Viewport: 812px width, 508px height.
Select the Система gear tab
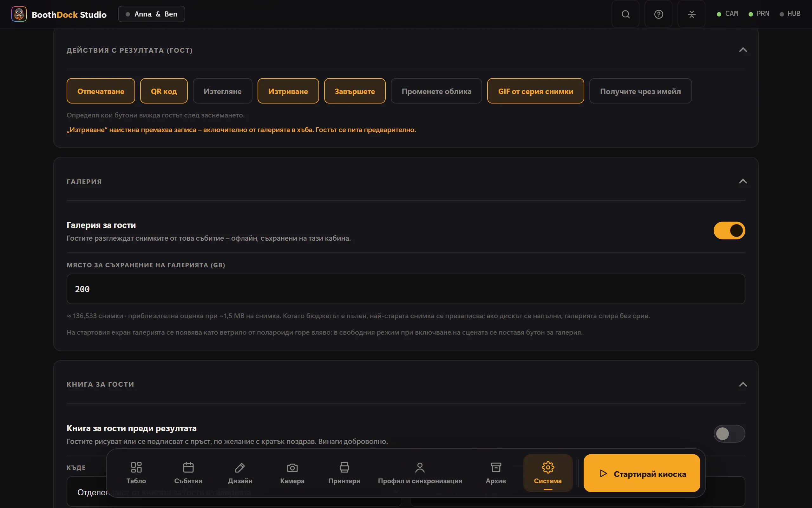pyautogui.click(x=547, y=473)
